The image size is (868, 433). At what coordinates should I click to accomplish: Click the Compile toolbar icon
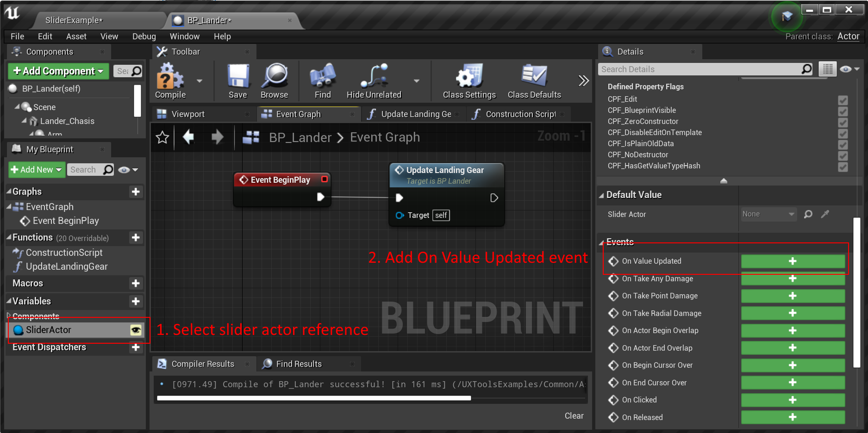[x=170, y=77]
